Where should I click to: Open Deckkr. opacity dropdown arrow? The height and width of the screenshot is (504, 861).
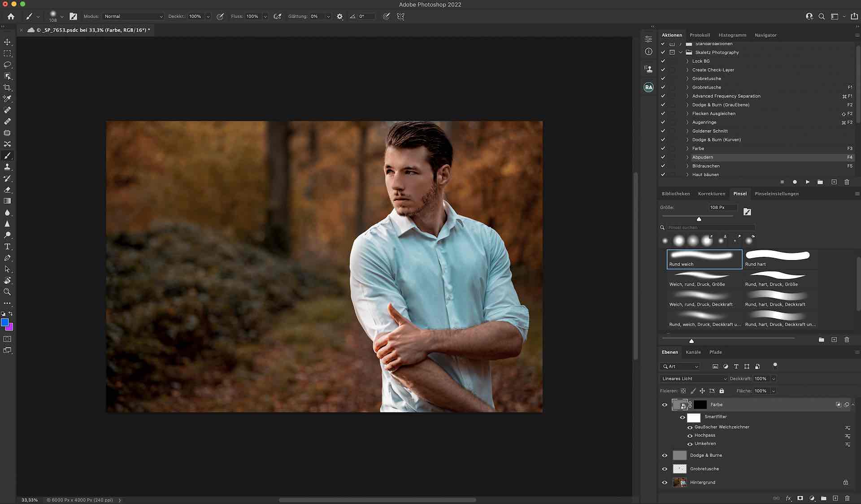[x=208, y=16]
